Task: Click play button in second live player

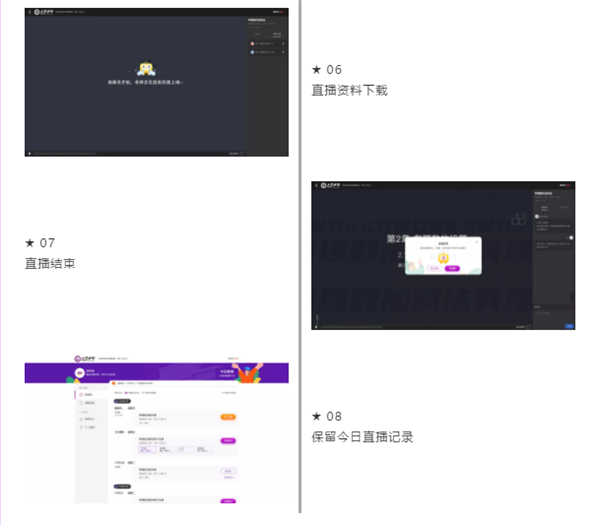Action: tap(316, 327)
